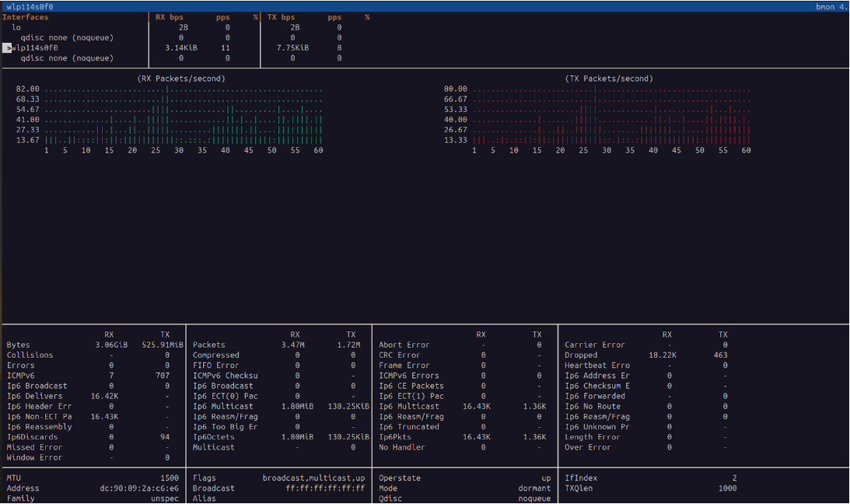Click the MTU value 1500
The image size is (850, 504).
[170, 478]
